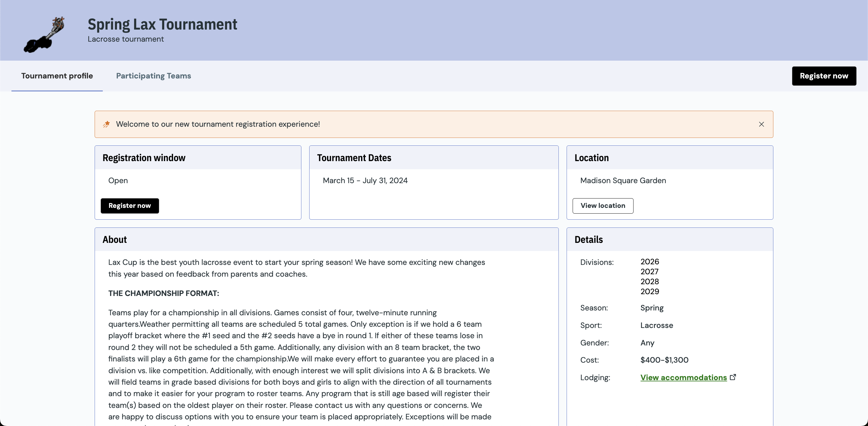Follow the View accommodations link

pos(683,377)
